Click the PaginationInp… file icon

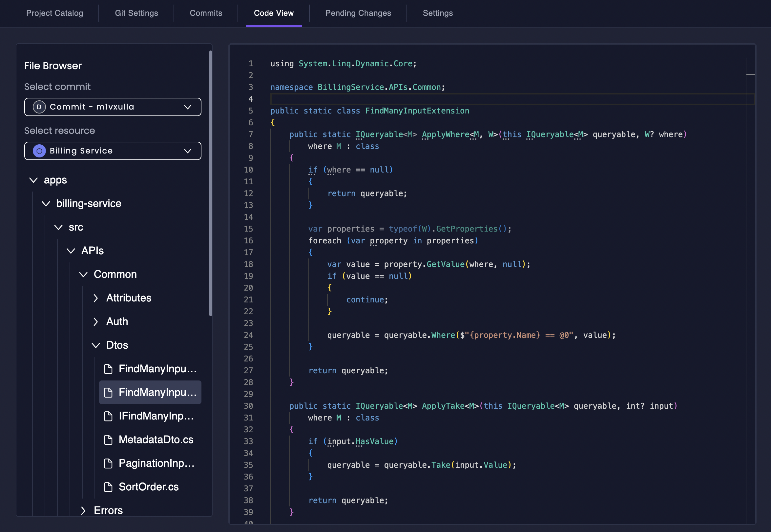tap(108, 463)
